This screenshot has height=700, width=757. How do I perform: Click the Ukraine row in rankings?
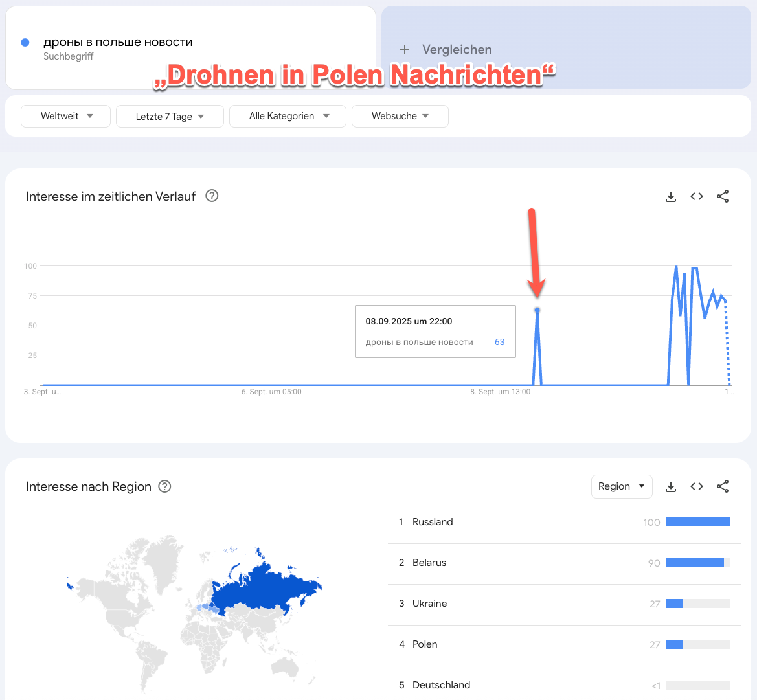[x=430, y=604]
